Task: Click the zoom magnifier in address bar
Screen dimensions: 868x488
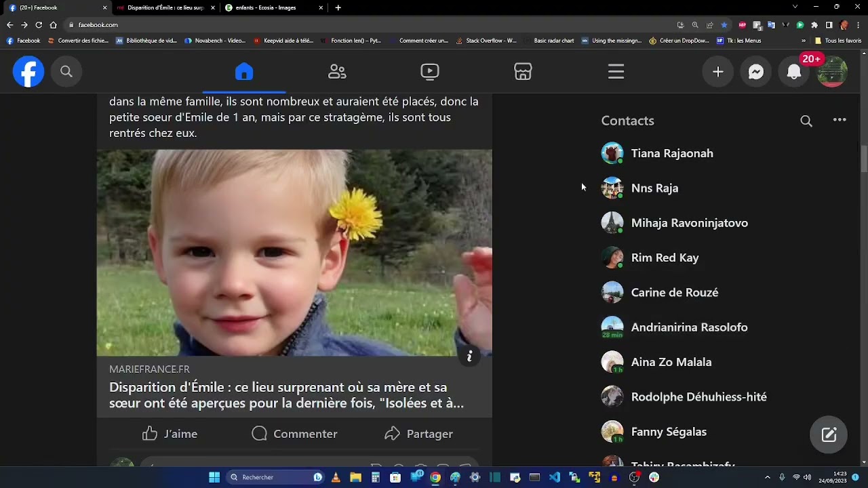Action: pyautogui.click(x=695, y=25)
